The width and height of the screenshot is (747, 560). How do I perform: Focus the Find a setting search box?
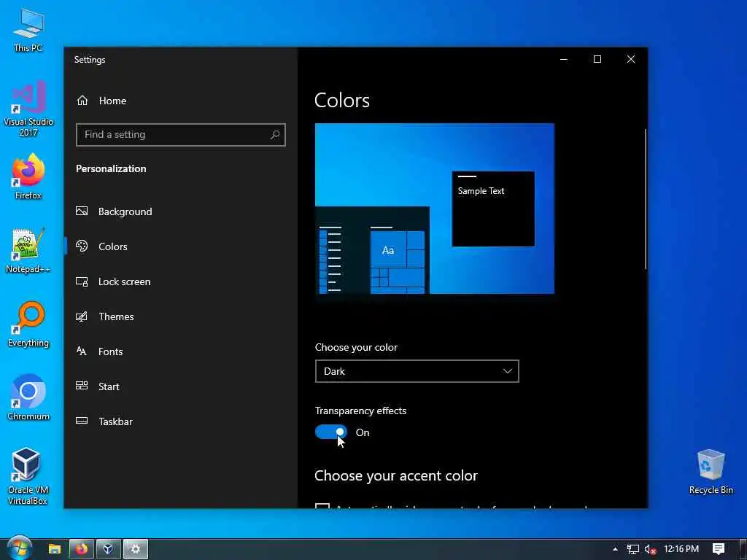tap(181, 135)
